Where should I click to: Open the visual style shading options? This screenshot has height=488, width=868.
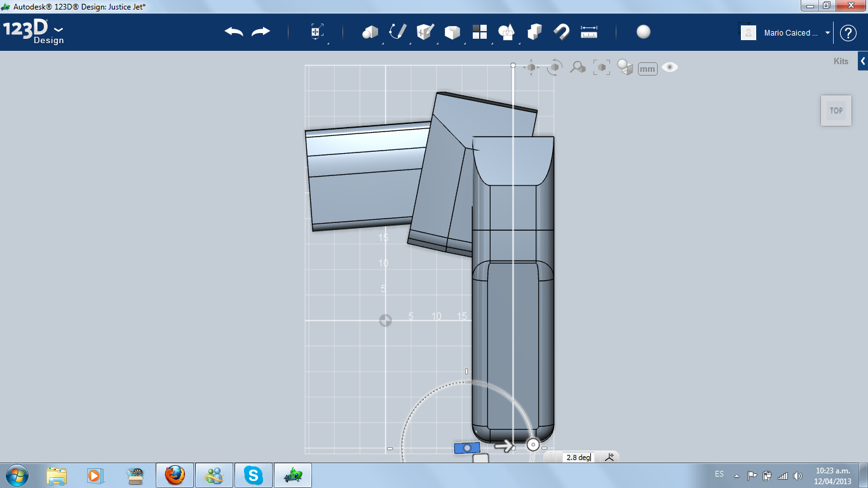(625, 67)
